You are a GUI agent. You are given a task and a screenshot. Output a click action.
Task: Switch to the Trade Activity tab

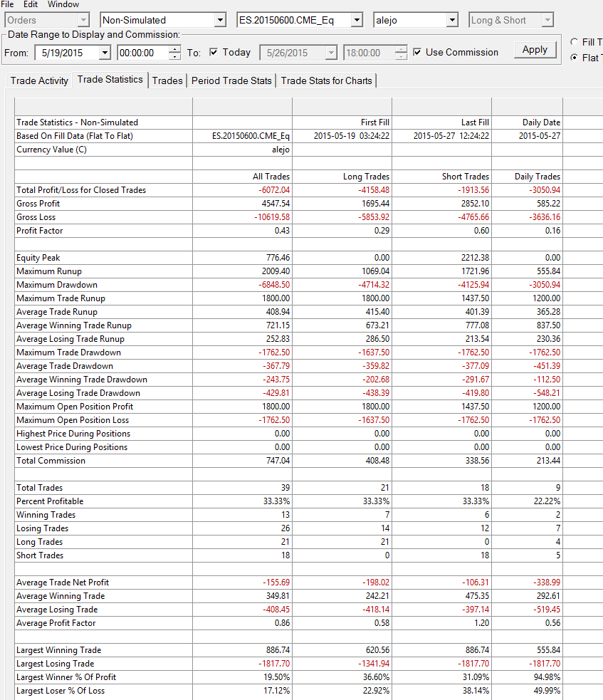pyautogui.click(x=39, y=80)
